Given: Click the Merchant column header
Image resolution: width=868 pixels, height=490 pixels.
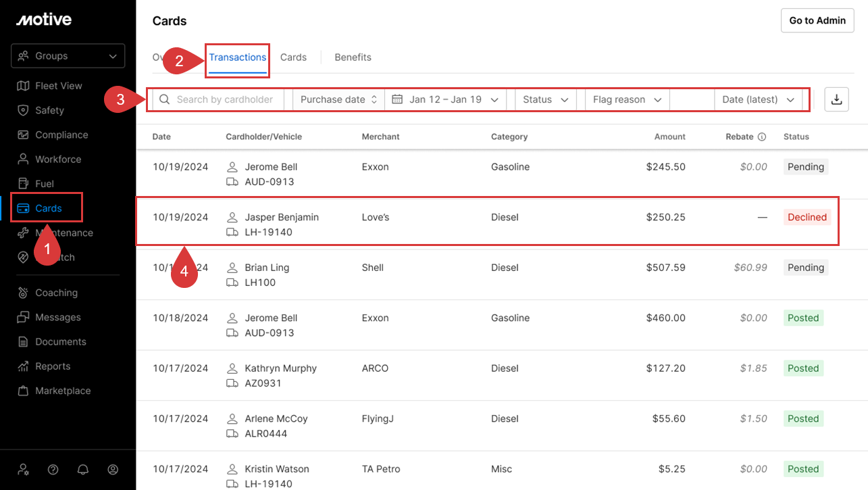Looking at the screenshot, I should (380, 137).
